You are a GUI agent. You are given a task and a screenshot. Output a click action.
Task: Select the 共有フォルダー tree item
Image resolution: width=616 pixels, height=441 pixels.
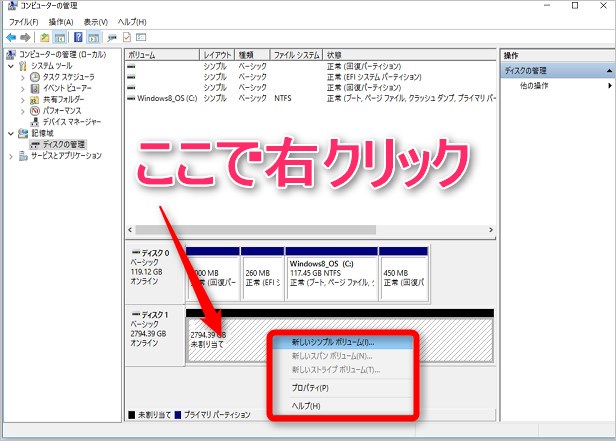(x=63, y=100)
